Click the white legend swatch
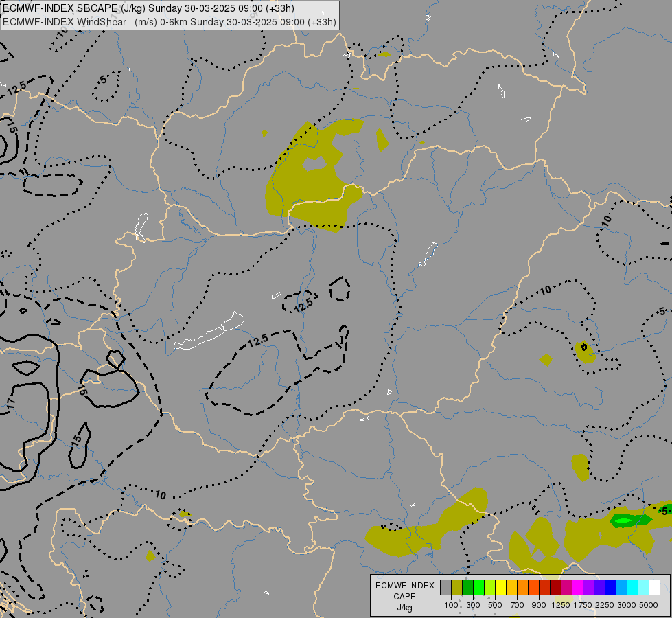Screen dimensions: 672x618 pos(654,588)
